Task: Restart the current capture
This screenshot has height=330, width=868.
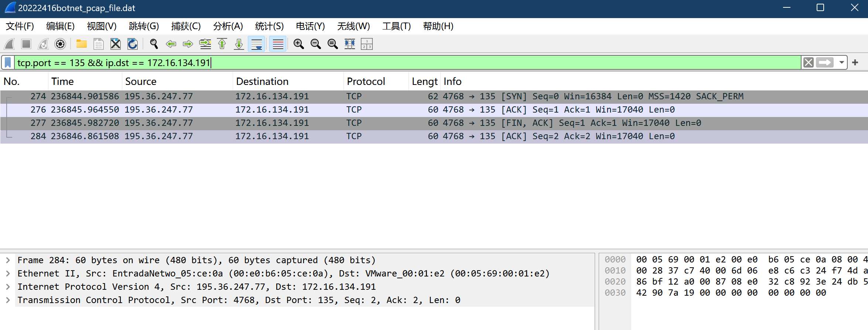Action: 43,44
